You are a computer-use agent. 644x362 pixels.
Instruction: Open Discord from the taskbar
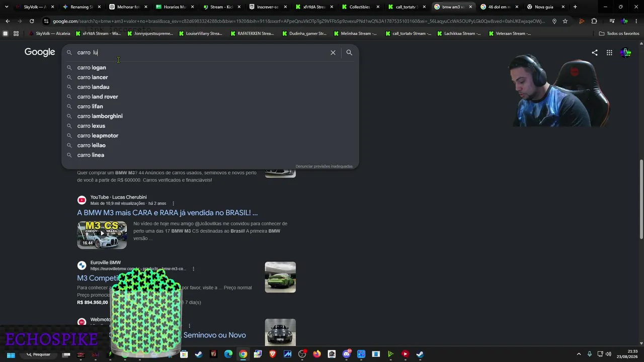(x=346, y=354)
